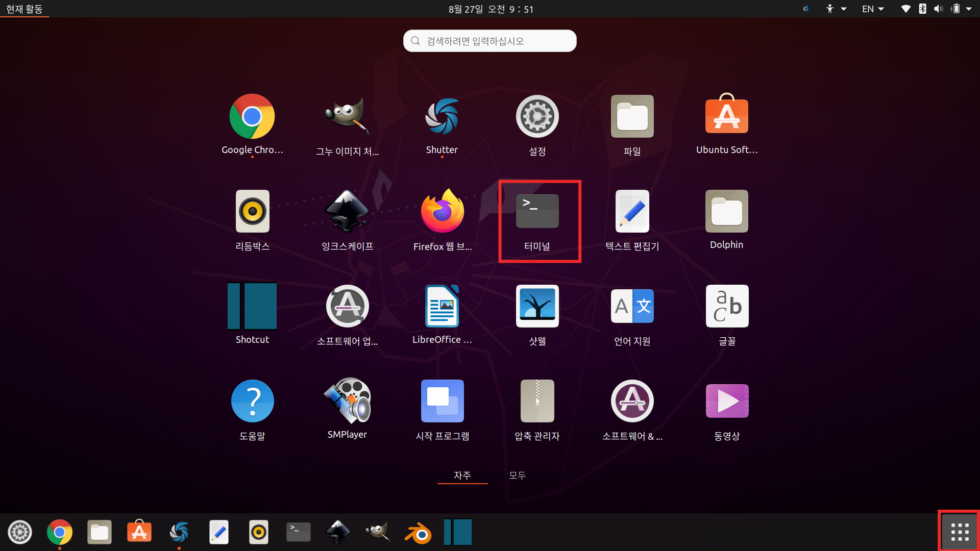Expand the system status menu arrow
Screen dimensions: 980x551
[x=969, y=9]
